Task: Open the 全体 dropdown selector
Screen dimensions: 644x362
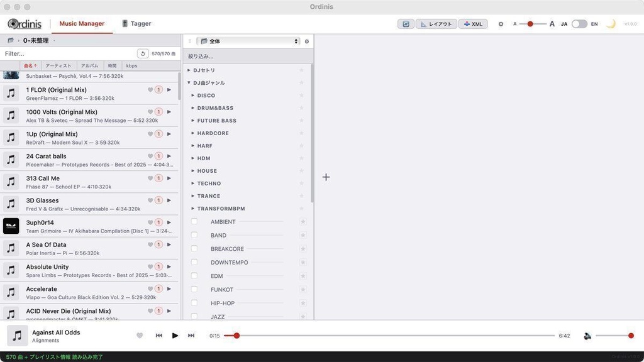Action: 248,41
